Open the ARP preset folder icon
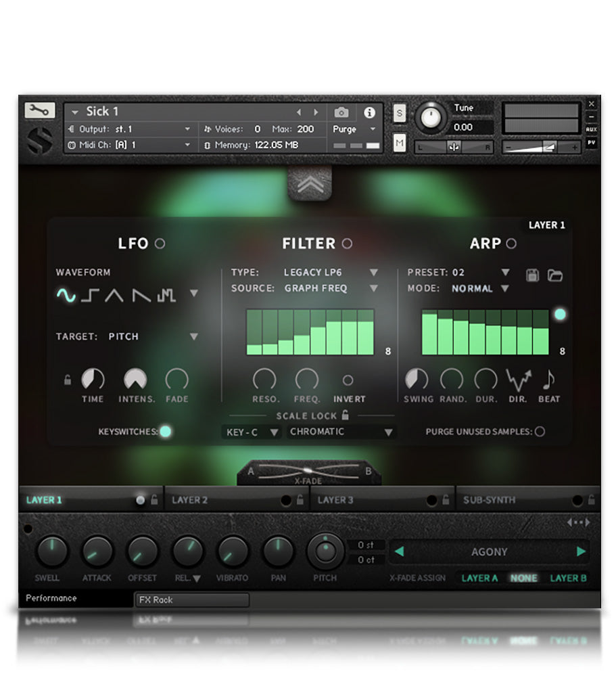 pyautogui.click(x=556, y=276)
